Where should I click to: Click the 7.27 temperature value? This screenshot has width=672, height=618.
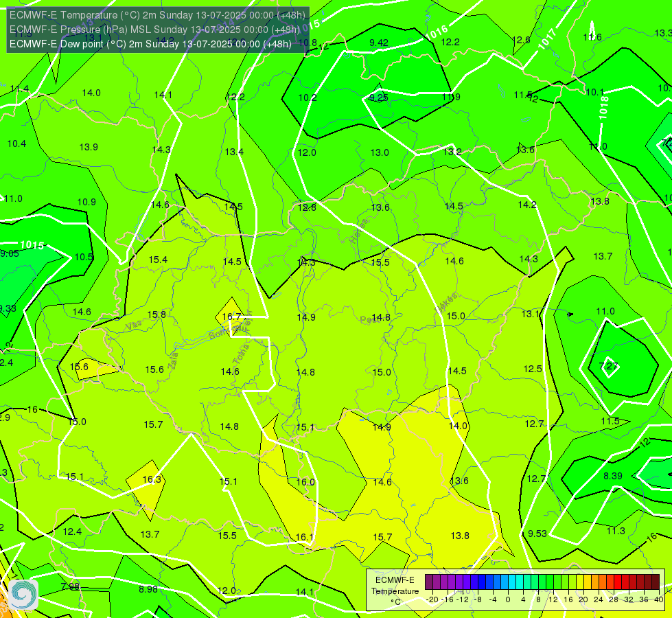click(x=608, y=366)
